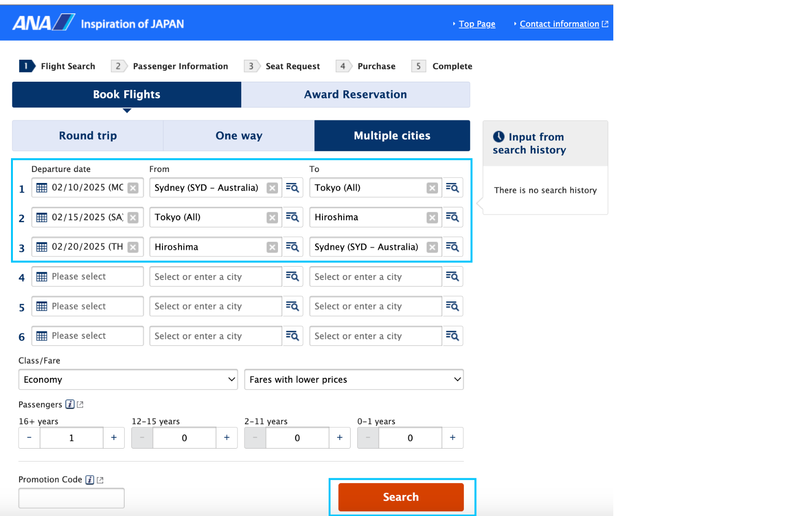
Task: Clear the 02/20/2025 departure date in row 3
Action: pyautogui.click(x=133, y=247)
